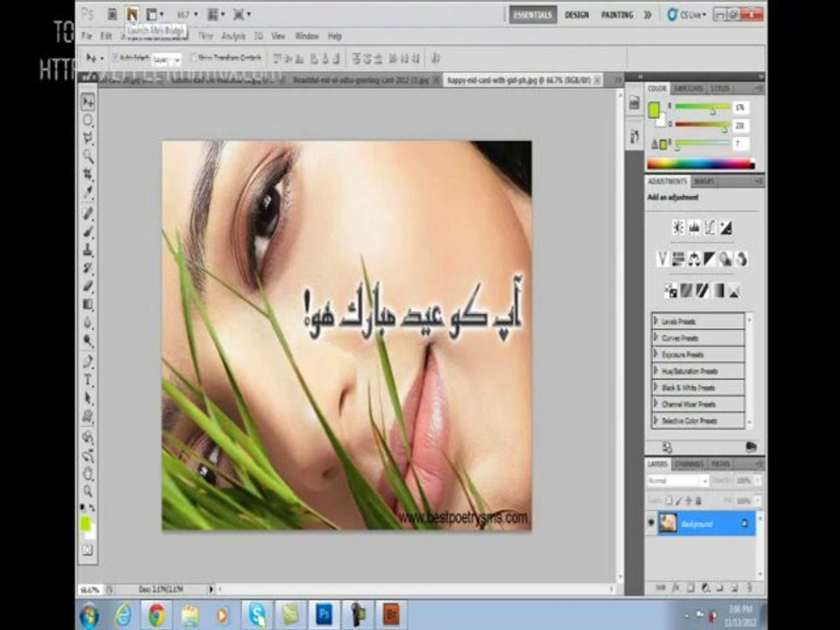Toggle lock image pixels brush icon

coord(679,500)
